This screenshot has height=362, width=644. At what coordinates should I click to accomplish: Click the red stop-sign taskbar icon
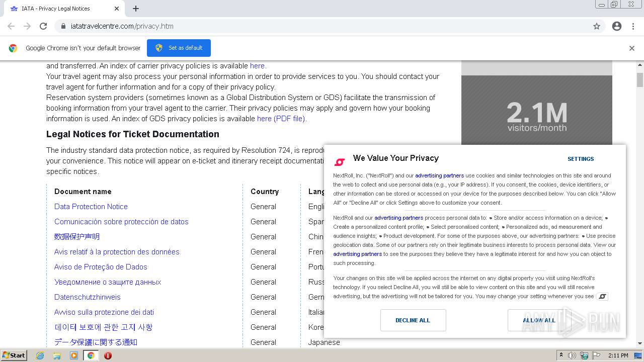point(108,355)
